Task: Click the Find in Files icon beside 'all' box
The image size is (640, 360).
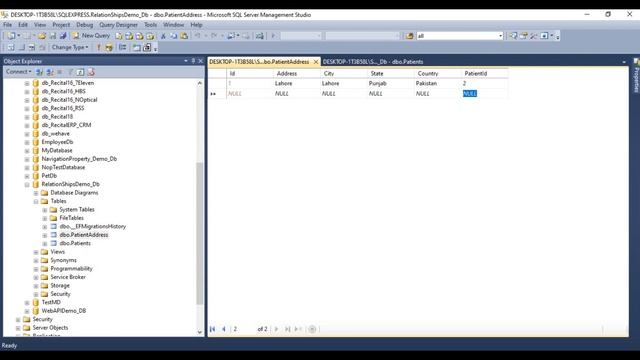Action: [x=409, y=36]
